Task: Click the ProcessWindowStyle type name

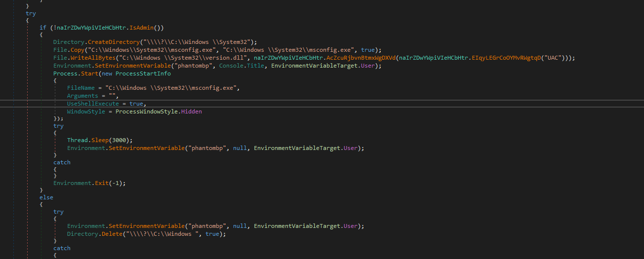Action: [x=147, y=112]
